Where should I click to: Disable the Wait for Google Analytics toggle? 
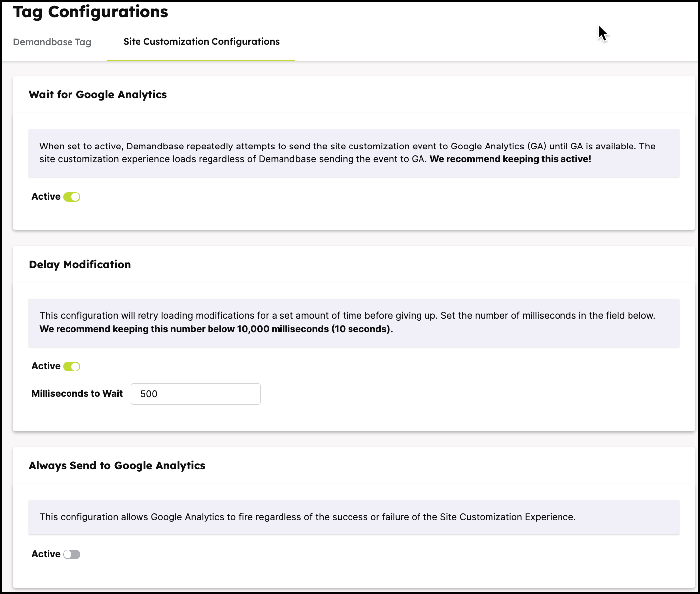(72, 197)
